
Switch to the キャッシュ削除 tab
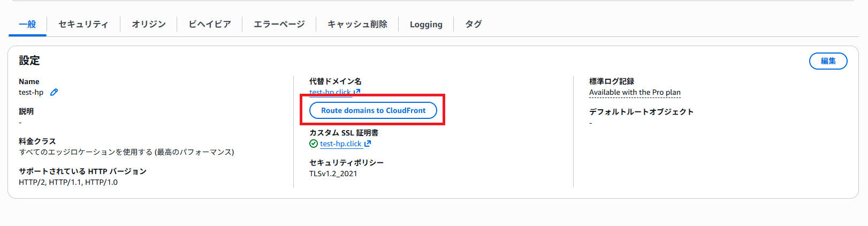(357, 24)
